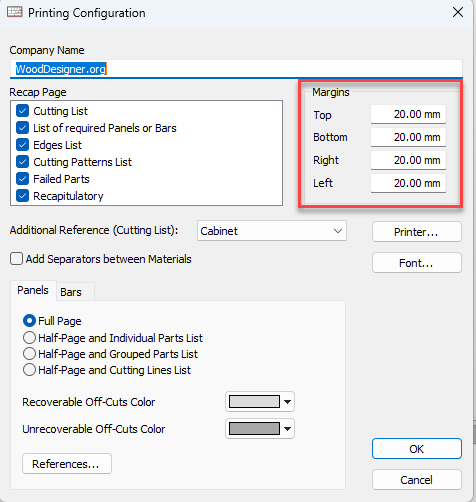This screenshot has width=476, height=502.
Task: Click the References button
Action: (67, 463)
